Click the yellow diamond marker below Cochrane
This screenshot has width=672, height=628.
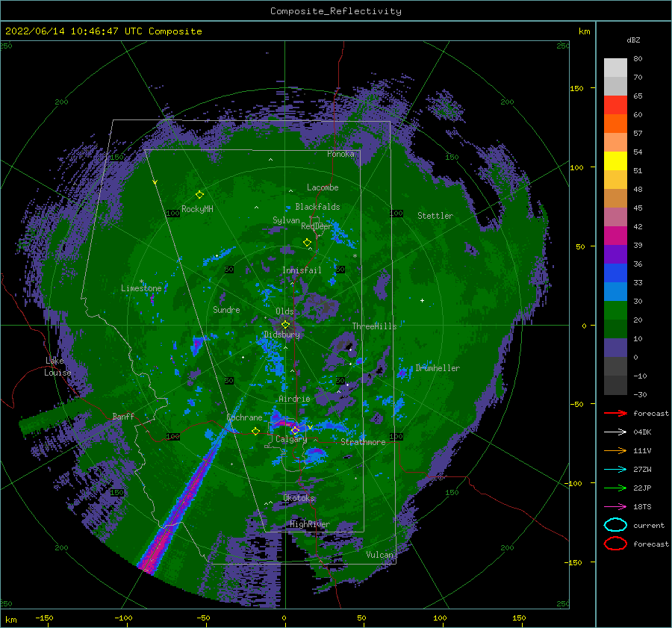(255, 431)
